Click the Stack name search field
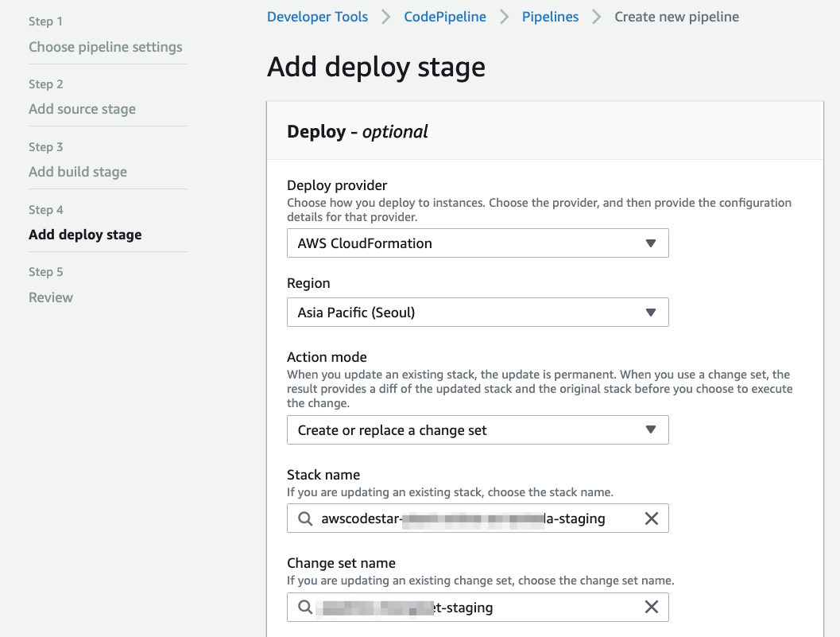840x637 pixels. [478, 519]
